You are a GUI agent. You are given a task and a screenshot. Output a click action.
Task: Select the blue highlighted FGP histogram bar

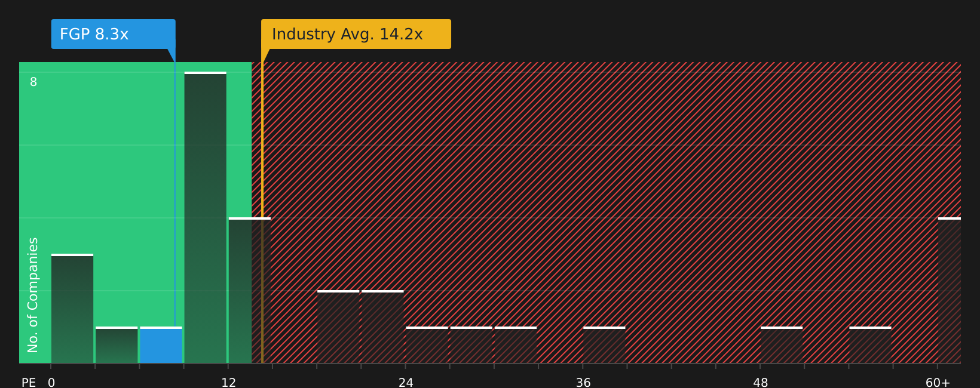tap(161, 345)
